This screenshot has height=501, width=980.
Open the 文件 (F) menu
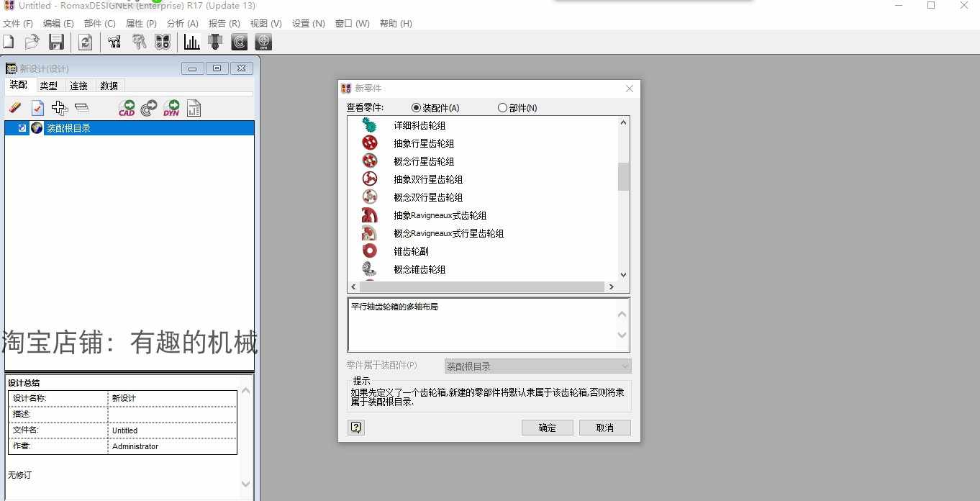[18, 24]
